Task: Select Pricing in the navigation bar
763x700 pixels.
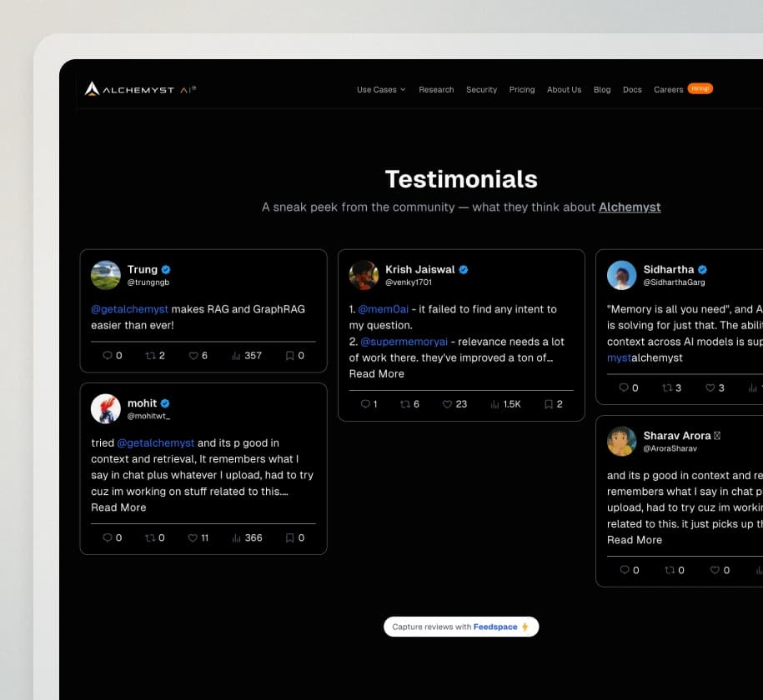Action: tap(522, 89)
